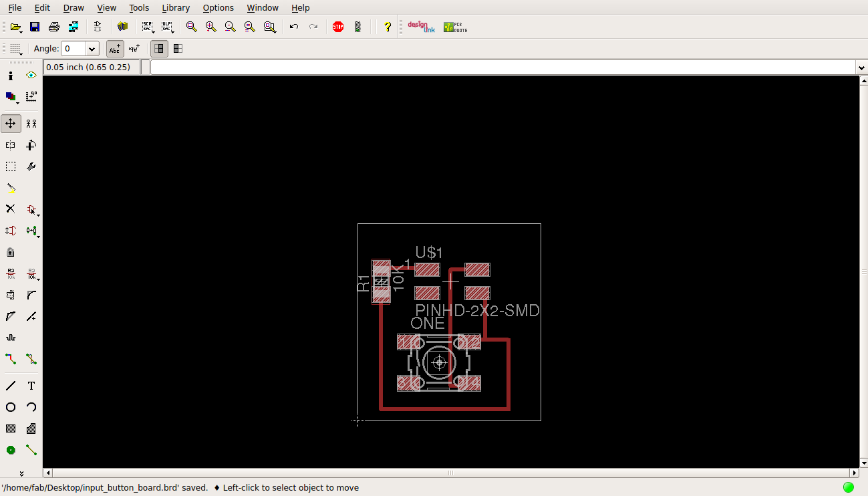The image size is (868, 496).
Task: Open a file with the Open icon
Action: (x=15, y=27)
